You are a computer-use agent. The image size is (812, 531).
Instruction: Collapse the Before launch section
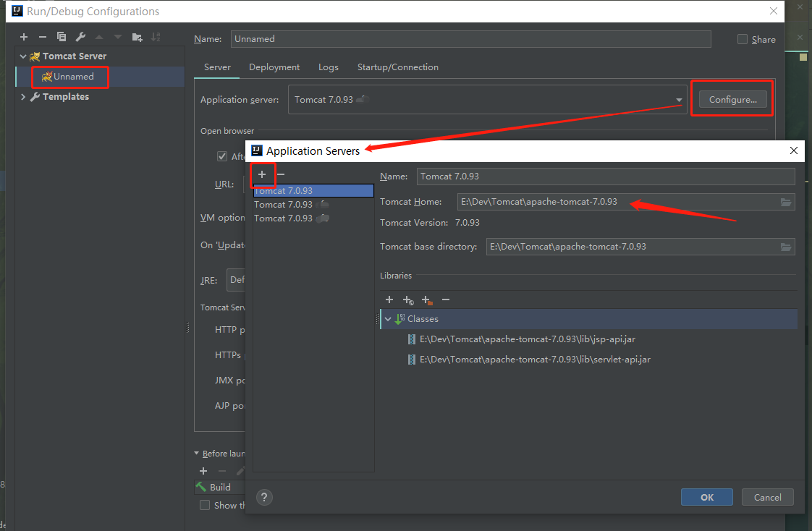[197, 454]
